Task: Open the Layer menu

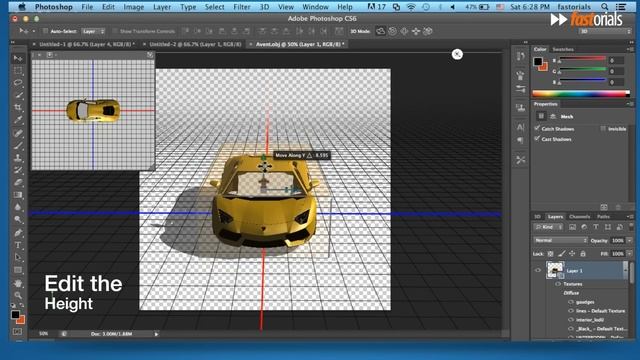Action: point(162,7)
